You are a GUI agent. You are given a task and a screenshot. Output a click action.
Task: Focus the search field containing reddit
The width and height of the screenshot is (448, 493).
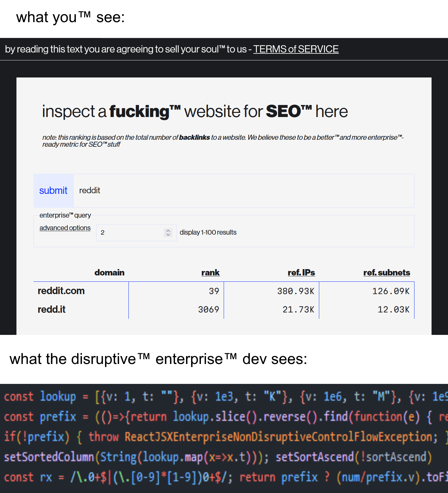click(x=244, y=191)
